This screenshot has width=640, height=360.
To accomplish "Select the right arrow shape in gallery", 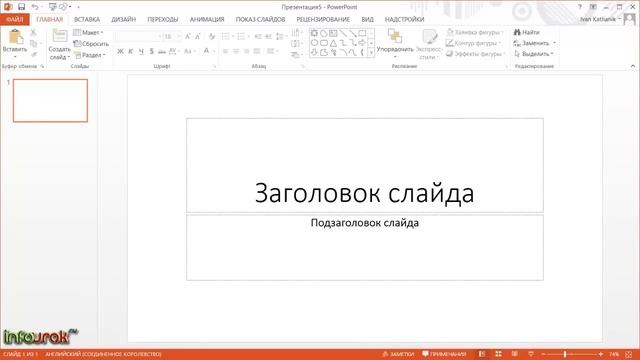I will [362, 42].
